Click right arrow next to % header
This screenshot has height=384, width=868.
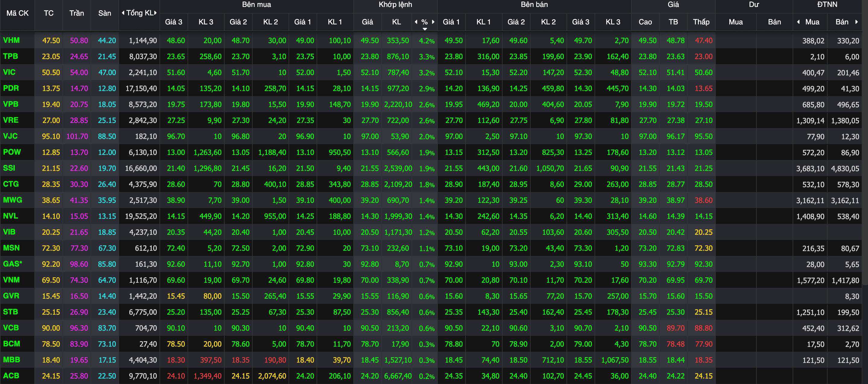(x=433, y=22)
